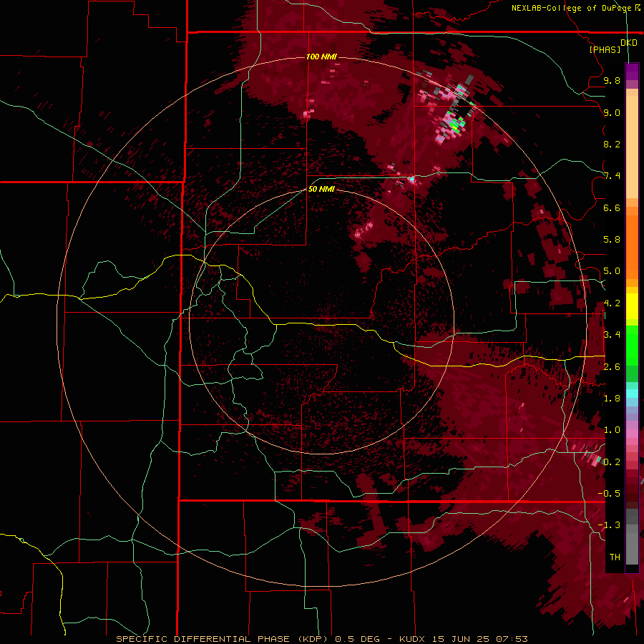Click the 3.4 value on color scale
Screen dimensions: 644x644
coord(612,335)
